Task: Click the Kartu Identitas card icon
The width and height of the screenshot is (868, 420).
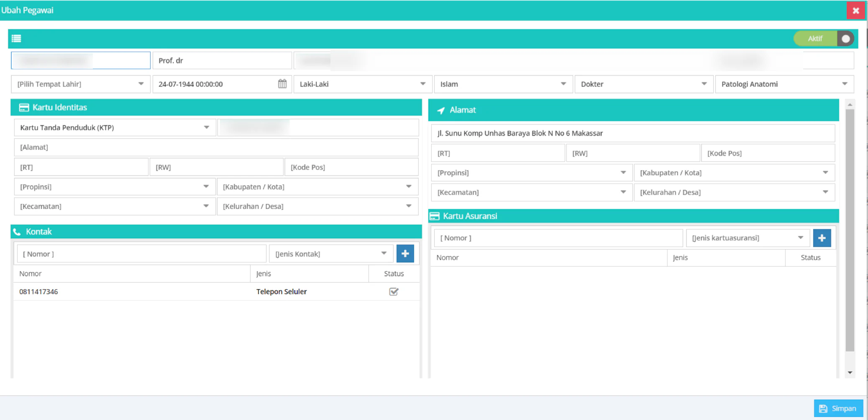Action: 24,108
